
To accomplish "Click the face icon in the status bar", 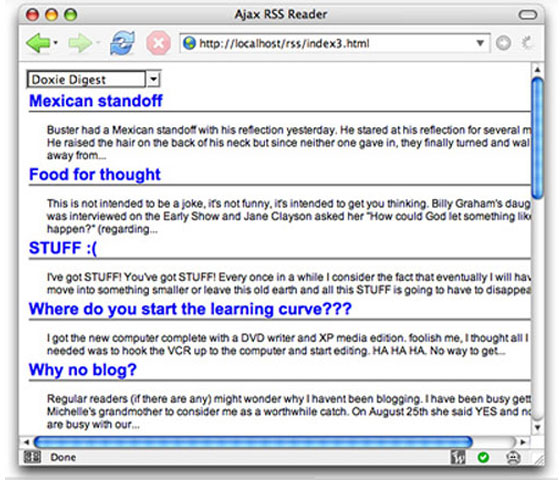I will [x=513, y=457].
